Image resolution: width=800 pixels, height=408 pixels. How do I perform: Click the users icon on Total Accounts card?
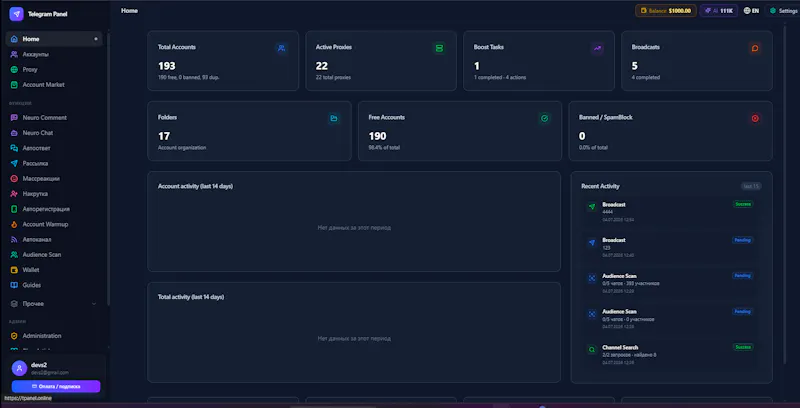pos(281,48)
